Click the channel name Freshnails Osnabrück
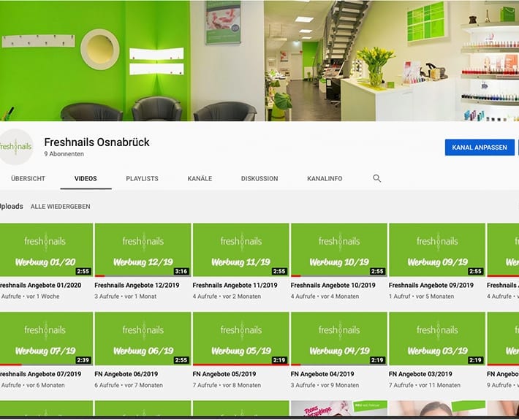 tap(96, 142)
